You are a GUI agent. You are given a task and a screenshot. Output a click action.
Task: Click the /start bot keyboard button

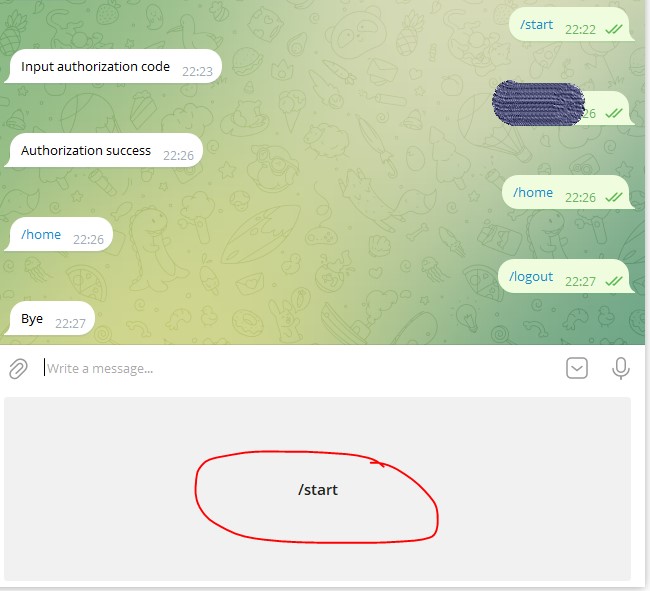(318, 489)
